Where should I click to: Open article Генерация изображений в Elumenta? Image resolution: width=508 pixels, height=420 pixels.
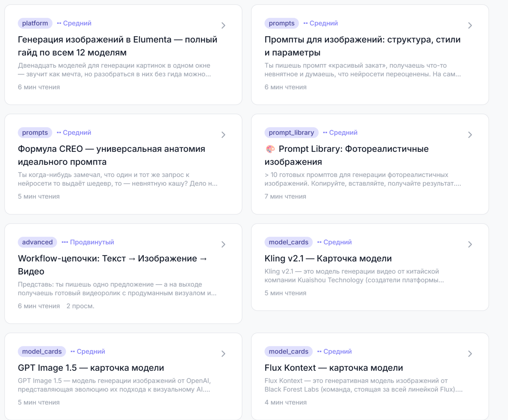[117, 46]
